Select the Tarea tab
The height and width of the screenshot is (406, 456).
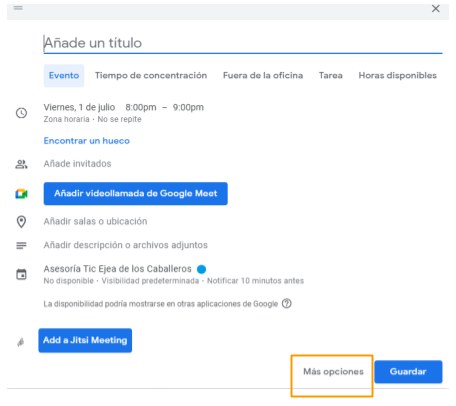coord(331,76)
